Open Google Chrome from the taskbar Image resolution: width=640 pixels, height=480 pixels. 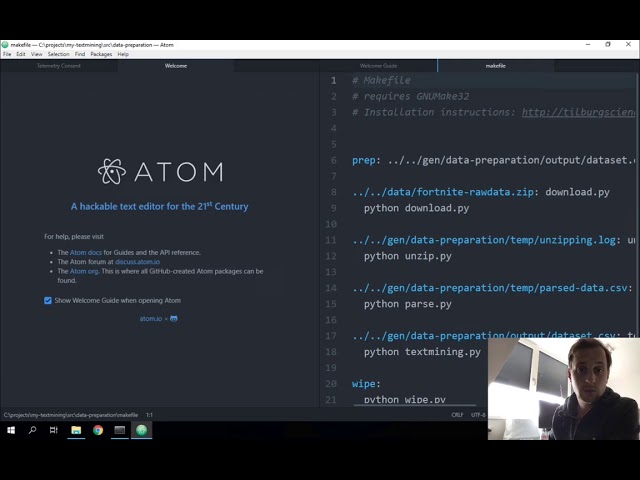pyautogui.click(x=98, y=430)
